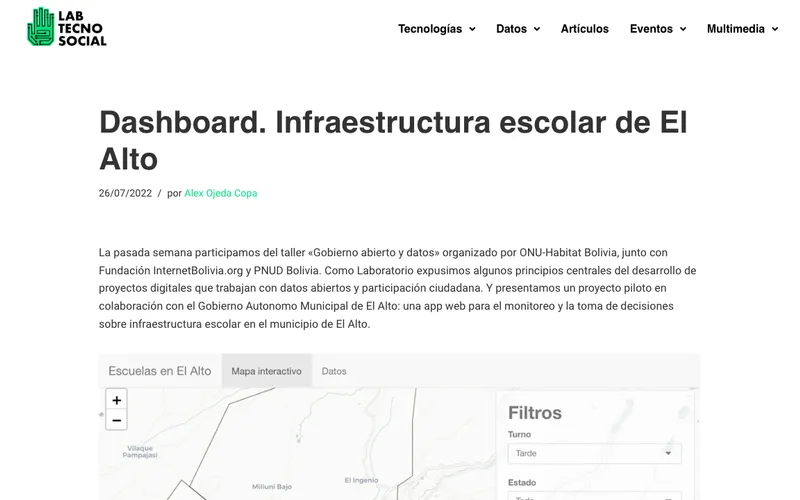This screenshot has height=500, width=800.
Task: Open the Estado filter dropdown
Action: coord(594,496)
